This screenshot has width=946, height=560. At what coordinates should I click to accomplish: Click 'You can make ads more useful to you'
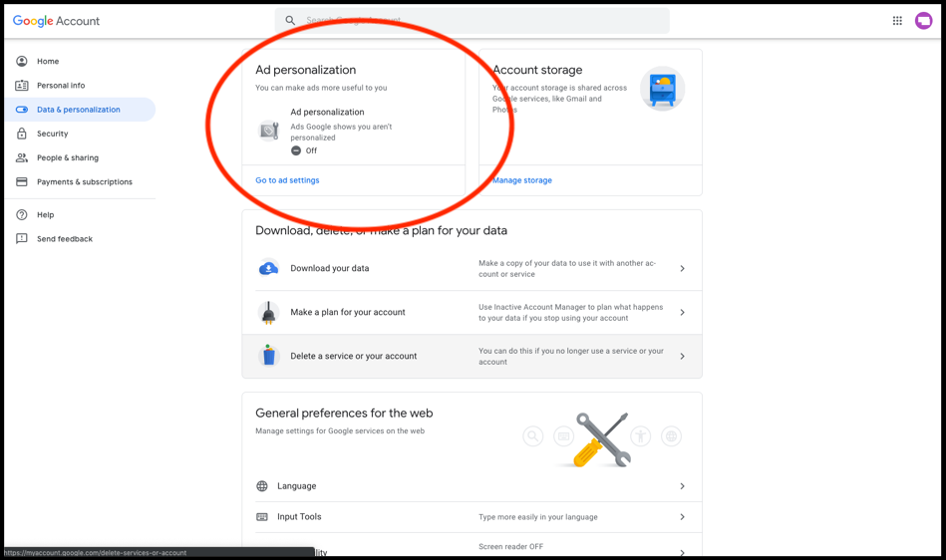pos(321,88)
